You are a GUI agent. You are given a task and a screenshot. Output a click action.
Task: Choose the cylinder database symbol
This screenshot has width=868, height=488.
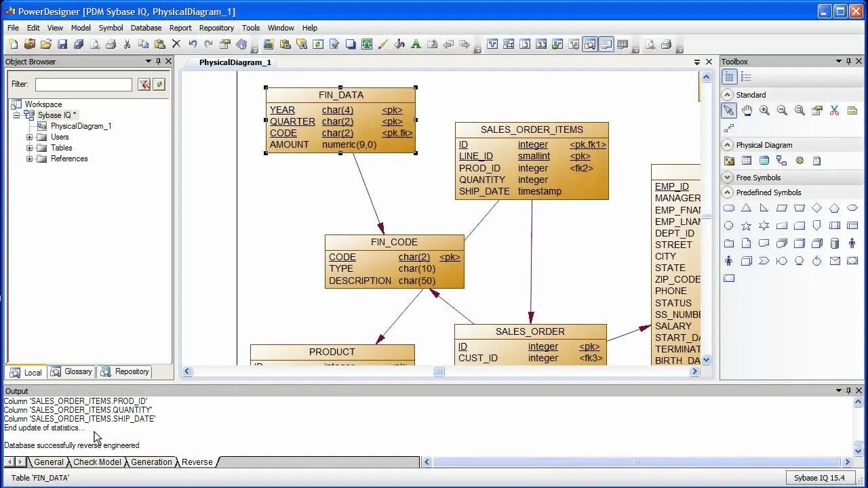point(835,243)
